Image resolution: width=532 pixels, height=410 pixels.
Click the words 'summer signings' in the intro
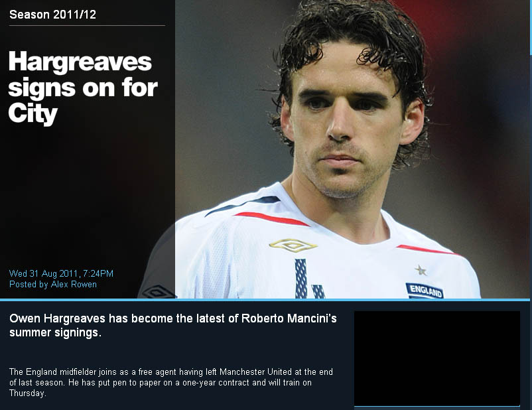pos(54,332)
